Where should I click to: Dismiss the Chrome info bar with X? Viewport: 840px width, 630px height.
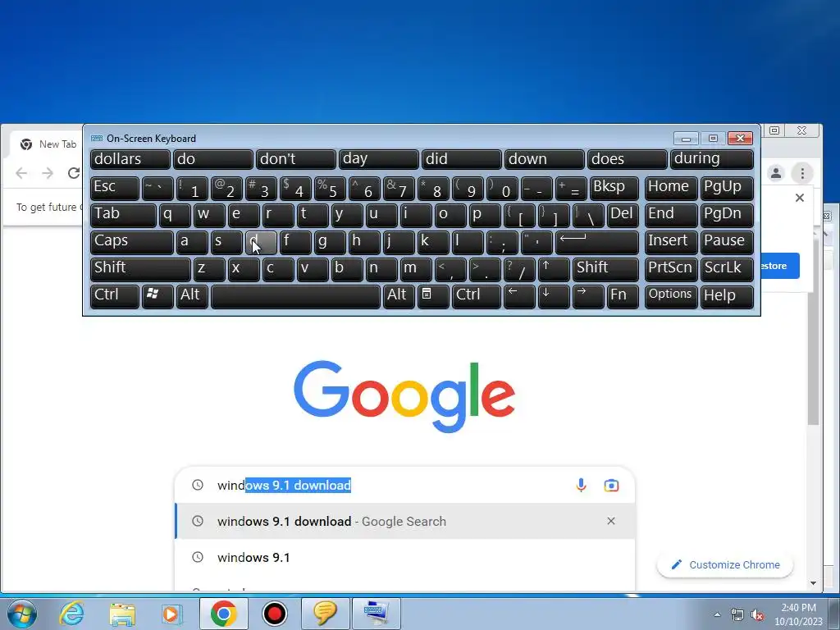click(x=800, y=198)
